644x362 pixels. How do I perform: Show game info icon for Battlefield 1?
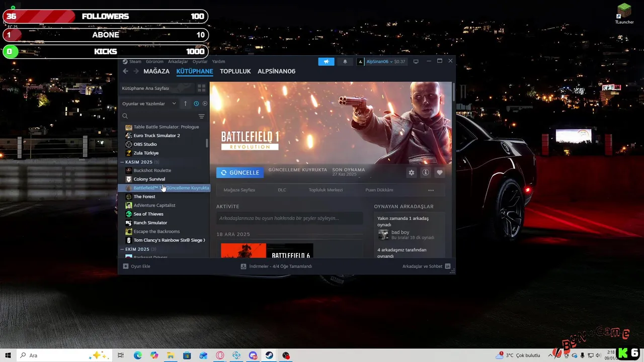[x=426, y=172]
